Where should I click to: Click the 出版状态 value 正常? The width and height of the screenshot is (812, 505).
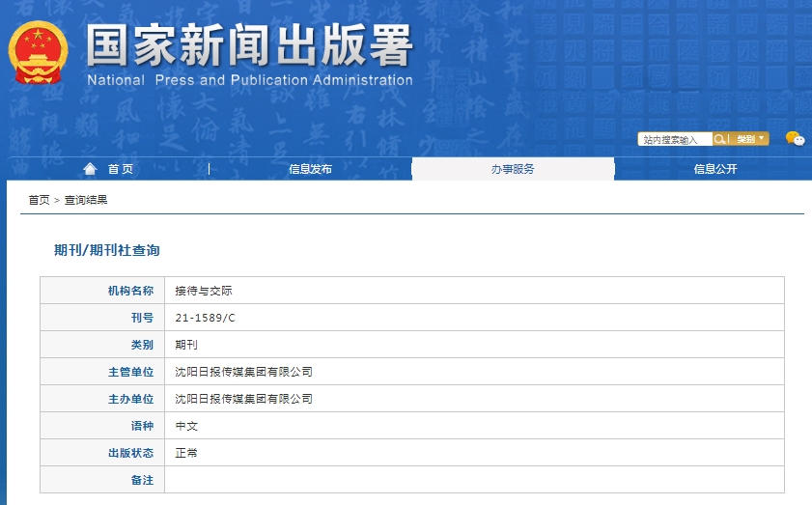[186, 453]
